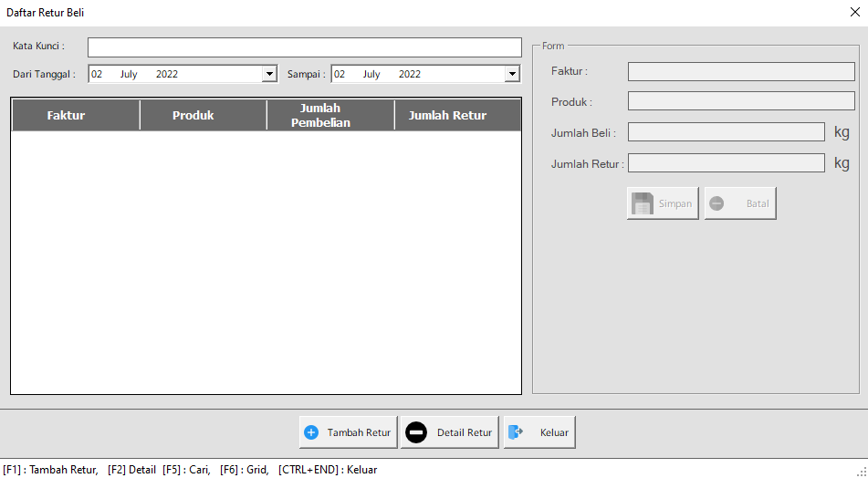Click the blue plus icon on Tambah Retur
This screenshot has width=868, height=478.
point(311,432)
